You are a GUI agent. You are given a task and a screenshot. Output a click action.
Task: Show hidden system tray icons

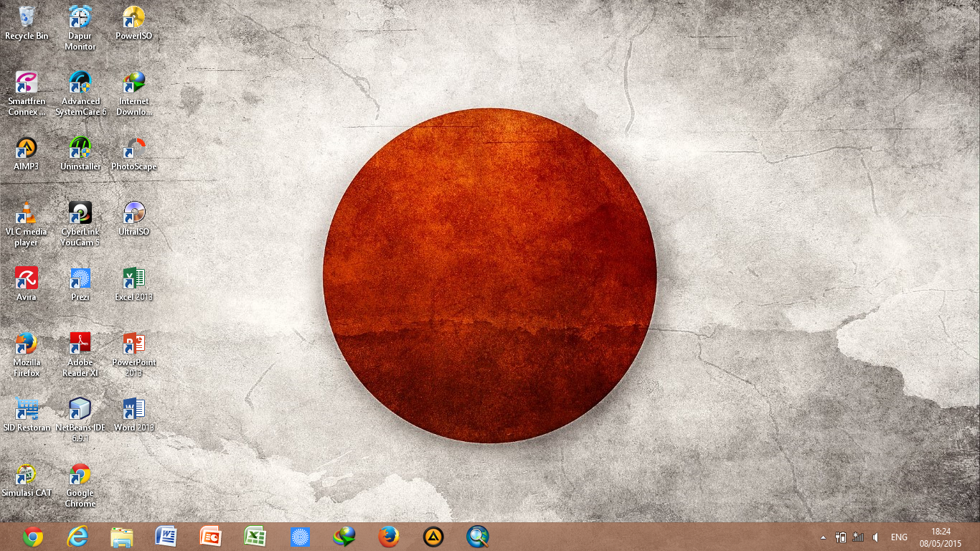click(x=823, y=537)
